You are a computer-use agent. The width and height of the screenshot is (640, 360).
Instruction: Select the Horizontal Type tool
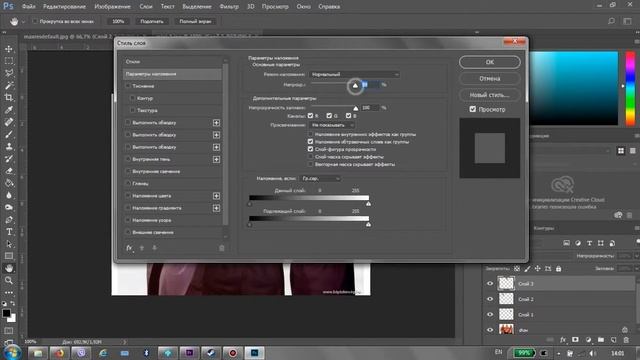(x=9, y=232)
